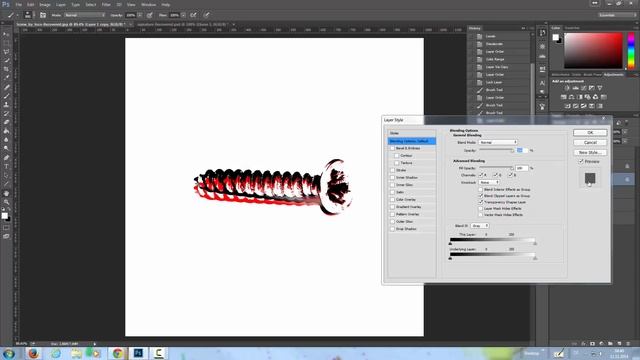Click the Fill Opacity value field
640x360 pixels.
522,168
